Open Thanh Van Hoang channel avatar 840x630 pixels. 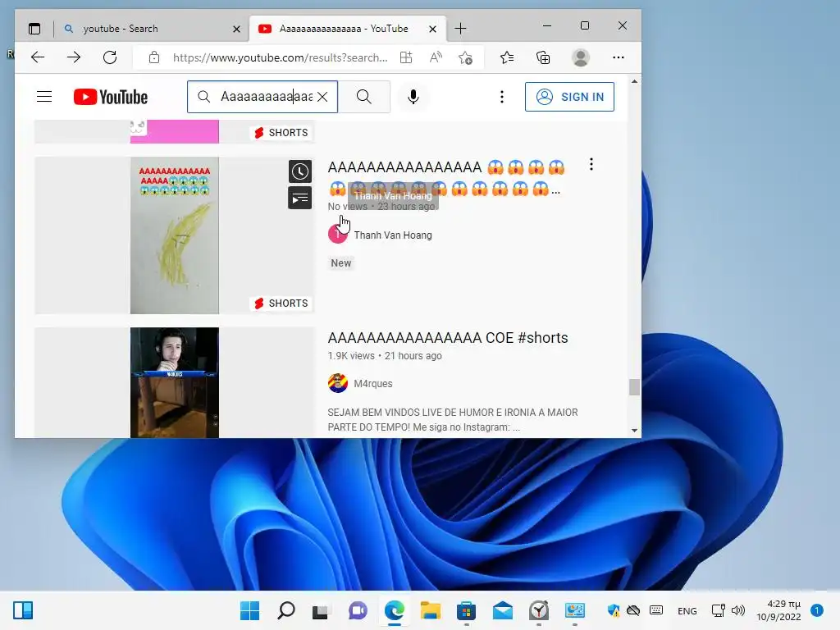pyautogui.click(x=337, y=234)
